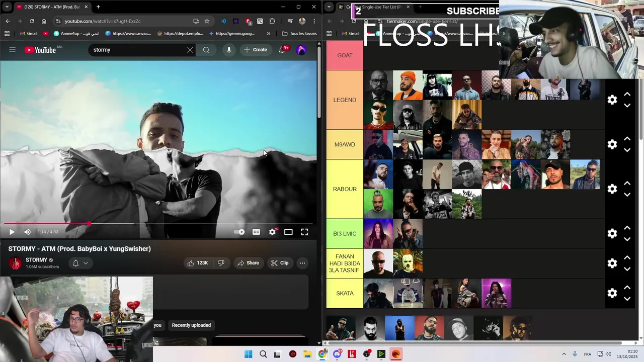Open the Chrome extensions puzzle icon
This screenshot has height=362, width=644.
tap(272, 21)
